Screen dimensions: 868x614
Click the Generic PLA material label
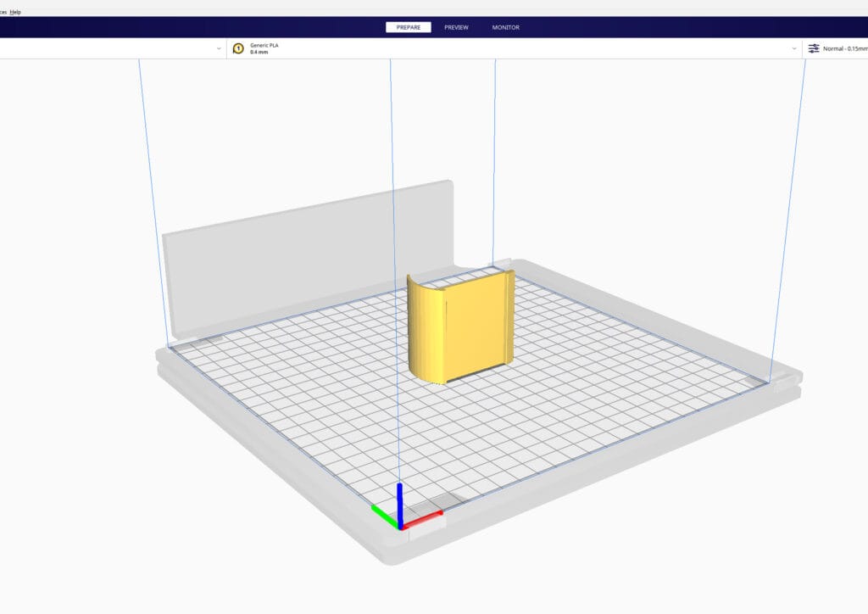264,45
